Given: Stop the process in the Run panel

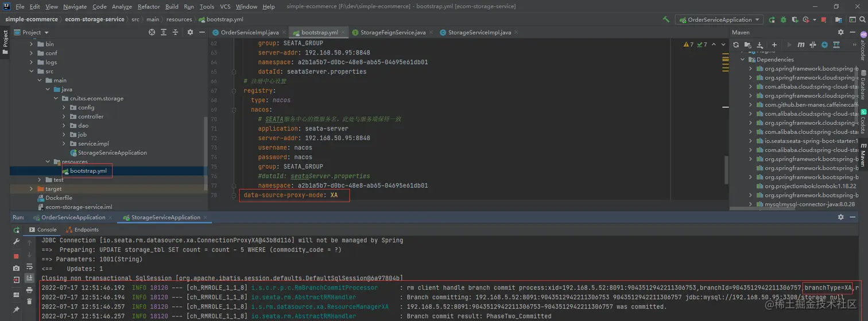Looking at the screenshot, I should click(16, 256).
